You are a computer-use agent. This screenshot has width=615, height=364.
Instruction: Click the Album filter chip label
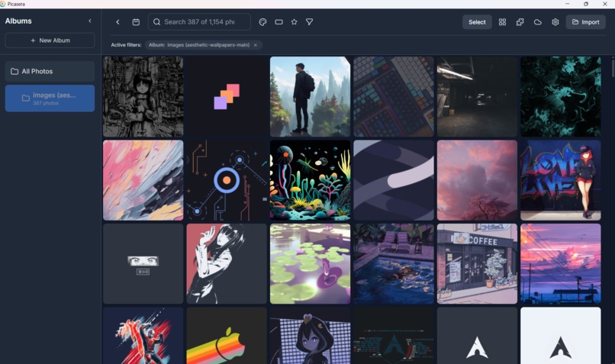pyautogui.click(x=199, y=45)
